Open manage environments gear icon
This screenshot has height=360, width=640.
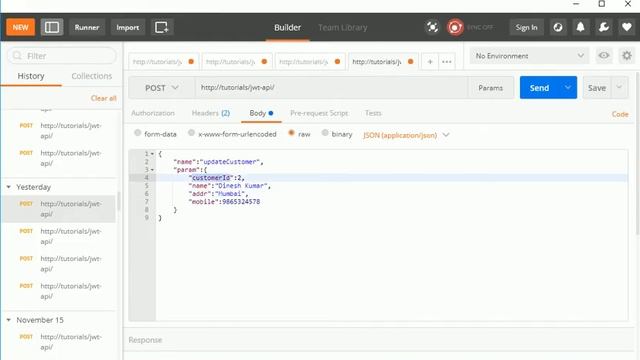(x=627, y=56)
